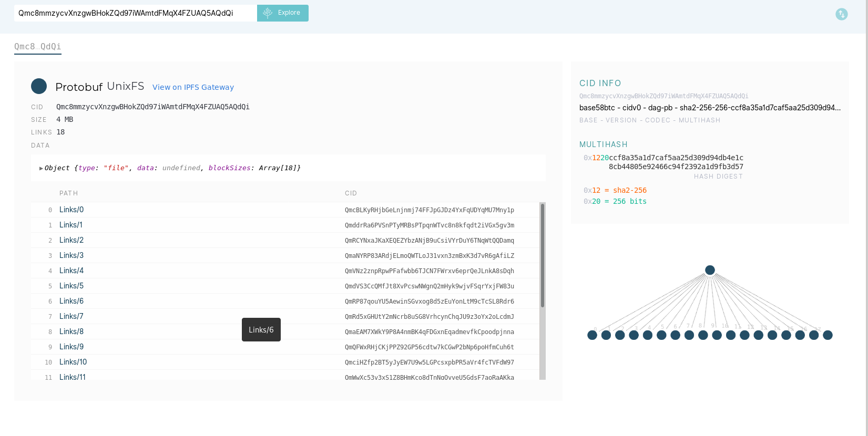Open Links/8 path

72,331
